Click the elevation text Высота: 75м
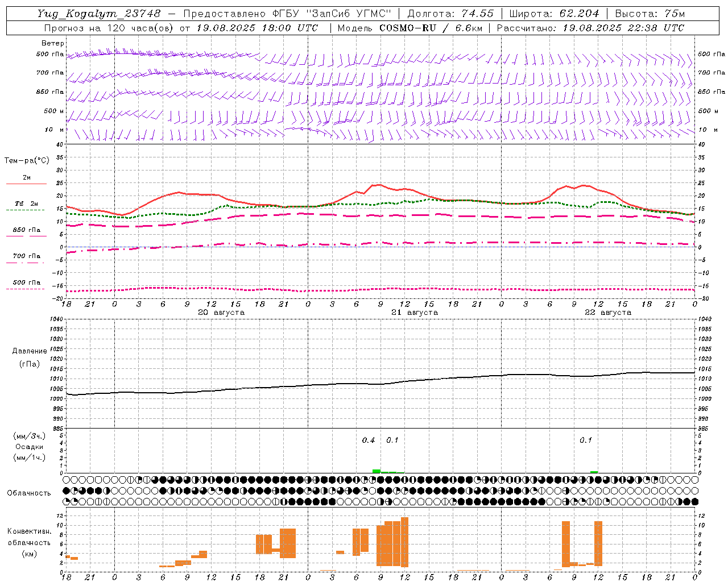The image size is (728, 582). [x=650, y=14]
